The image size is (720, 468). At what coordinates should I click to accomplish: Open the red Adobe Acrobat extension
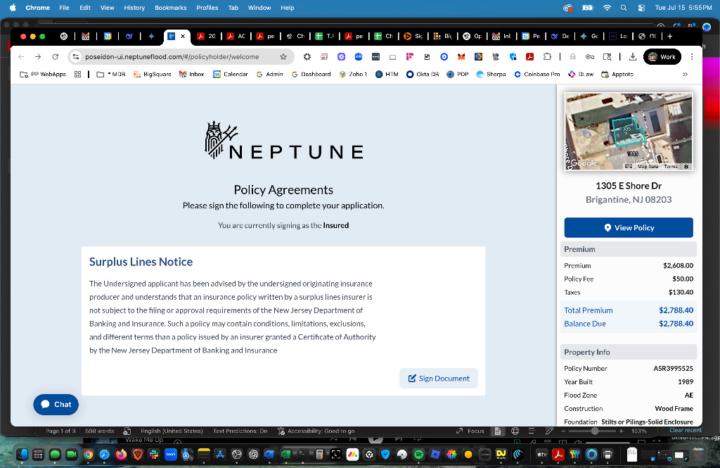coord(530,56)
